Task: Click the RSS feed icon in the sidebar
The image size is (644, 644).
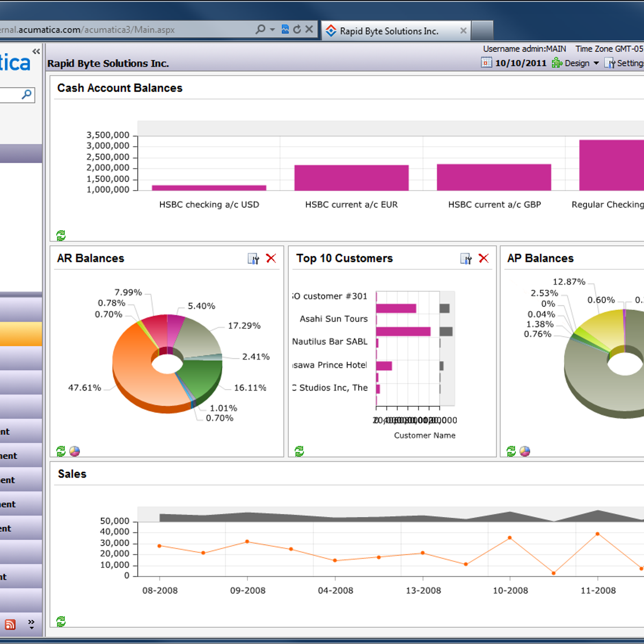Action: coord(10,624)
